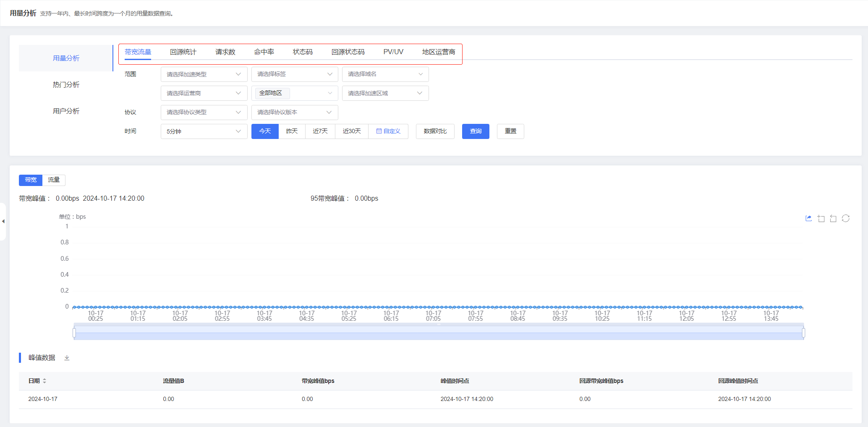
Task: Switch to the PV/UV tab
Action: pos(393,52)
